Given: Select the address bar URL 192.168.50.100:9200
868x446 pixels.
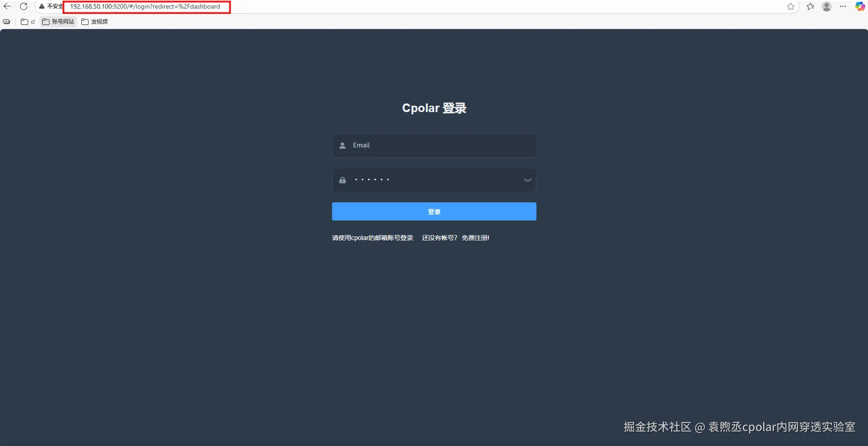Looking at the screenshot, I should click(145, 7).
